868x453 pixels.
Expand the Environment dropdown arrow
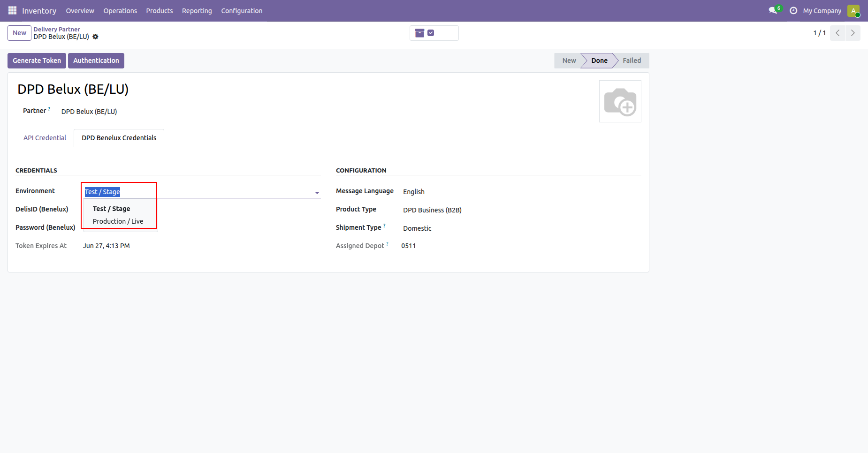click(x=317, y=193)
